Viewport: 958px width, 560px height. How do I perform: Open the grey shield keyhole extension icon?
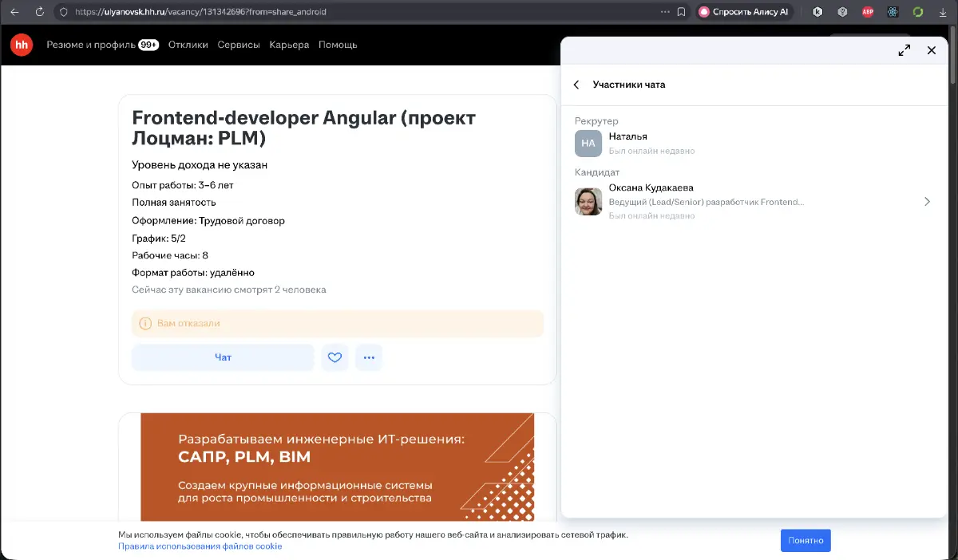point(842,12)
